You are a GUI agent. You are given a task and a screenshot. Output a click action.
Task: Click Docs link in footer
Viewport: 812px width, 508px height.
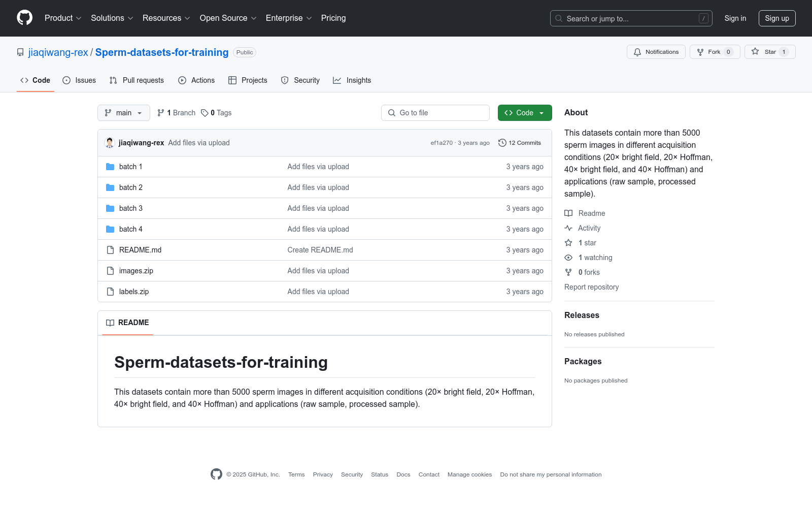(403, 474)
